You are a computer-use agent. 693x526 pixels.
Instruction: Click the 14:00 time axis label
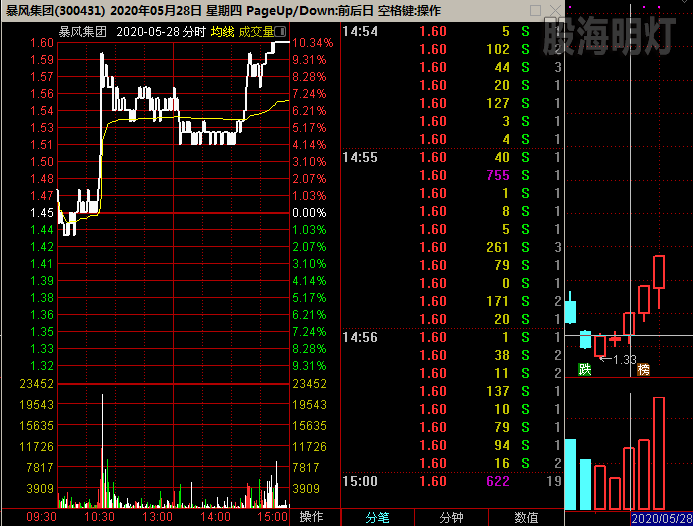coord(215,517)
